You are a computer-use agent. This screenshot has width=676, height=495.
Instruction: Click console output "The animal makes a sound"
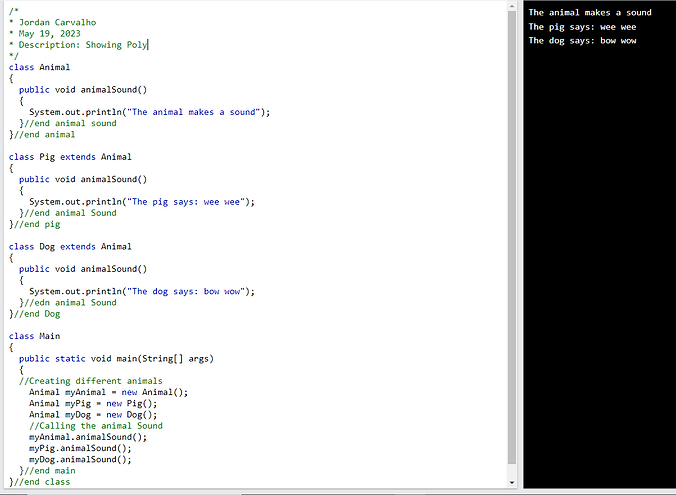[x=590, y=13]
